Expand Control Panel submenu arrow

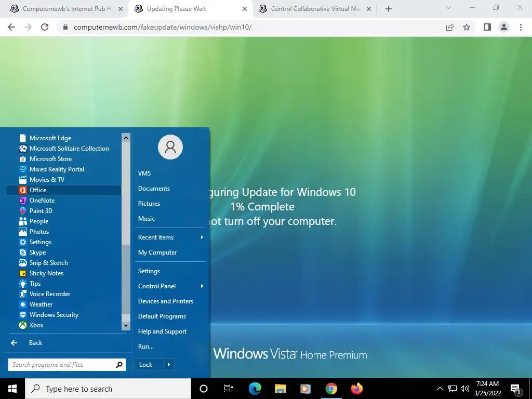click(x=202, y=286)
